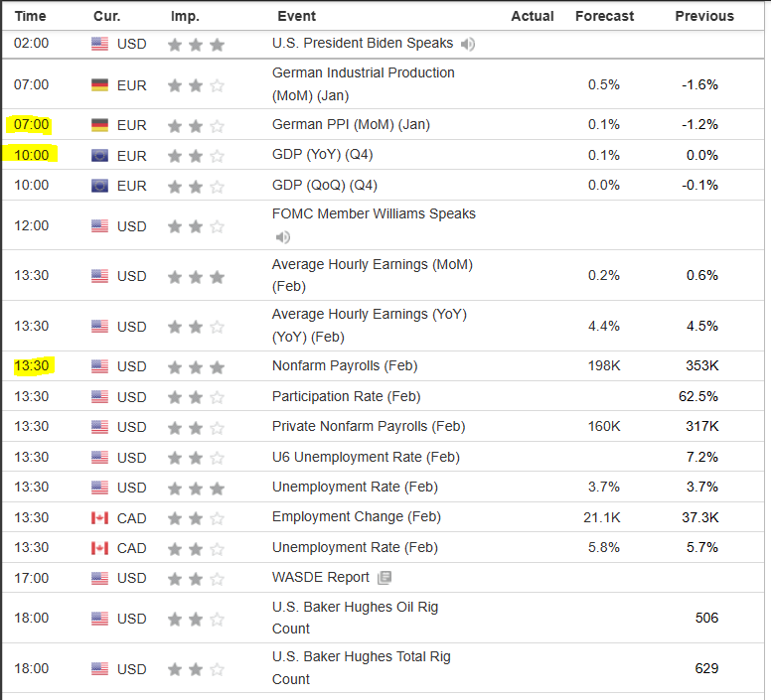Click the Forecast column header
The image size is (771, 700).
click(604, 16)
